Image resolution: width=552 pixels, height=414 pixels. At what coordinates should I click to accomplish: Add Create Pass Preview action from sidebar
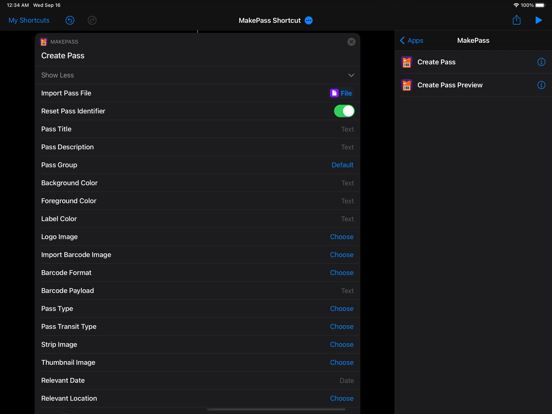click(x=473, y=85)
